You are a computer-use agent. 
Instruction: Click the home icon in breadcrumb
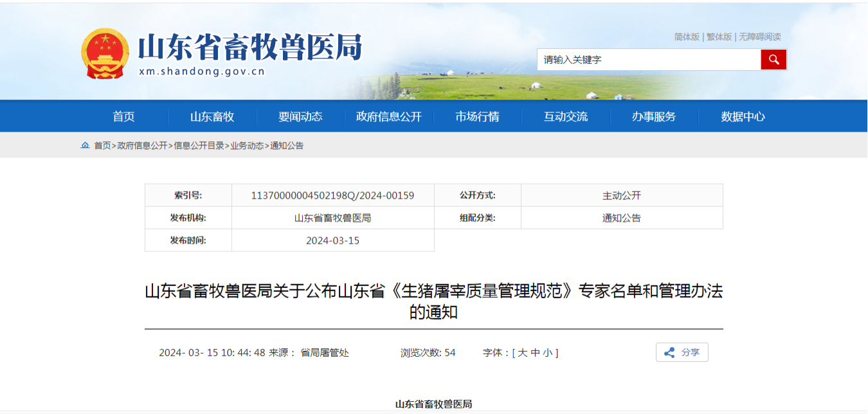click(85, 146)
